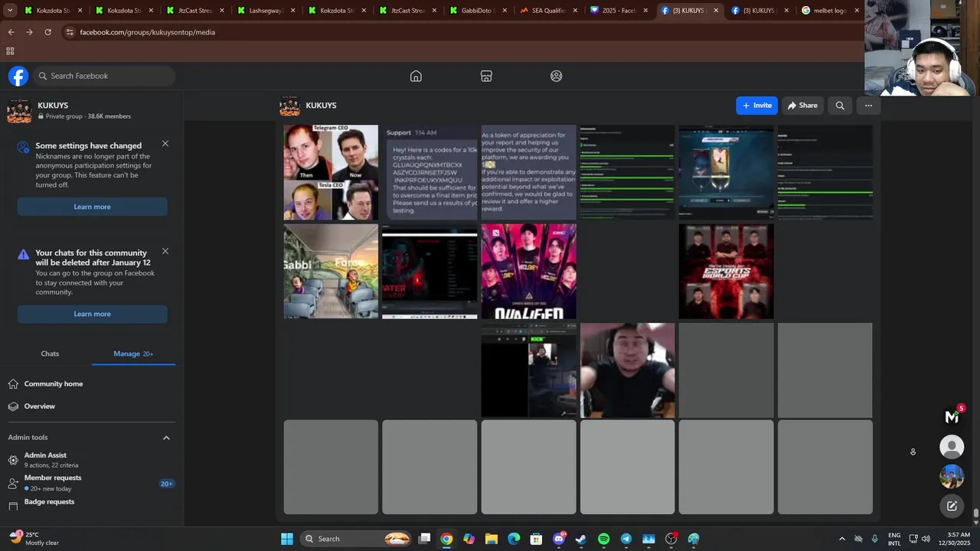The image size is (980, 551).
Task: Open the QUALIFIED team photo thumbnail
Action: pyautogui.click(x=528, y=271)
